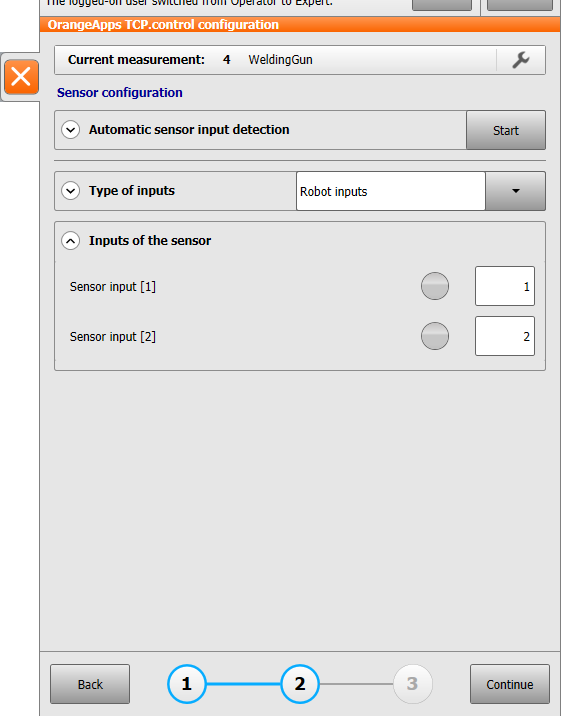Click the Sensor configuration heading
Viewport: 561px width, 716px height.
coord(120,93)
